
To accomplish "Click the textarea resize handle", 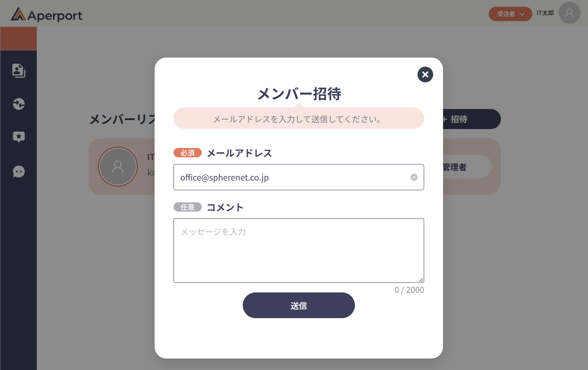I will (421, 280).
